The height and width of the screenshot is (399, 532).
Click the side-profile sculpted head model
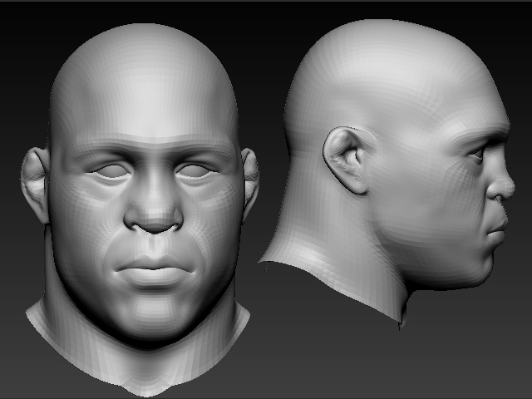pos(387,173)
